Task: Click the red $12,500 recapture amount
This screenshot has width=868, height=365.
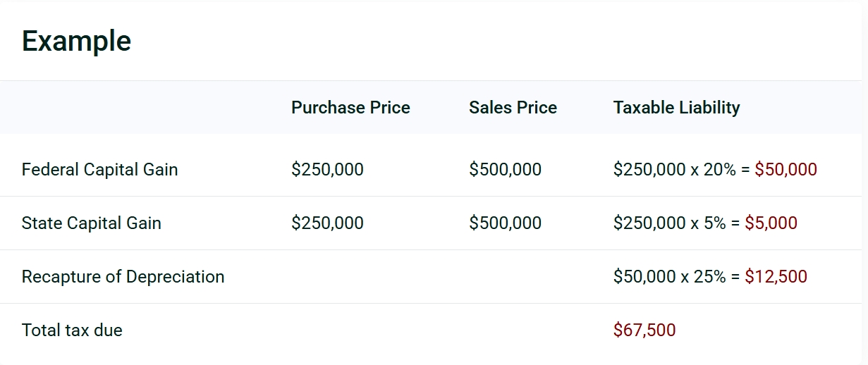Action: 776,277
